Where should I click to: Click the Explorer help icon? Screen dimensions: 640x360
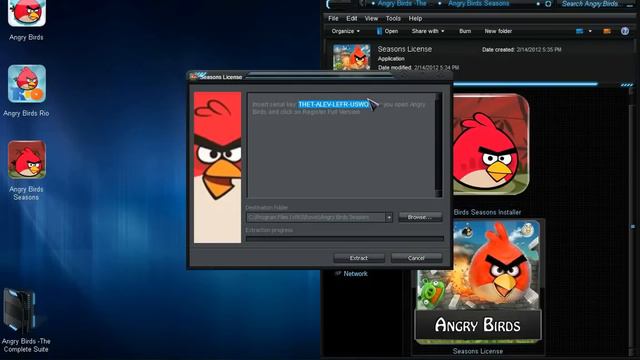click(625, 31)
